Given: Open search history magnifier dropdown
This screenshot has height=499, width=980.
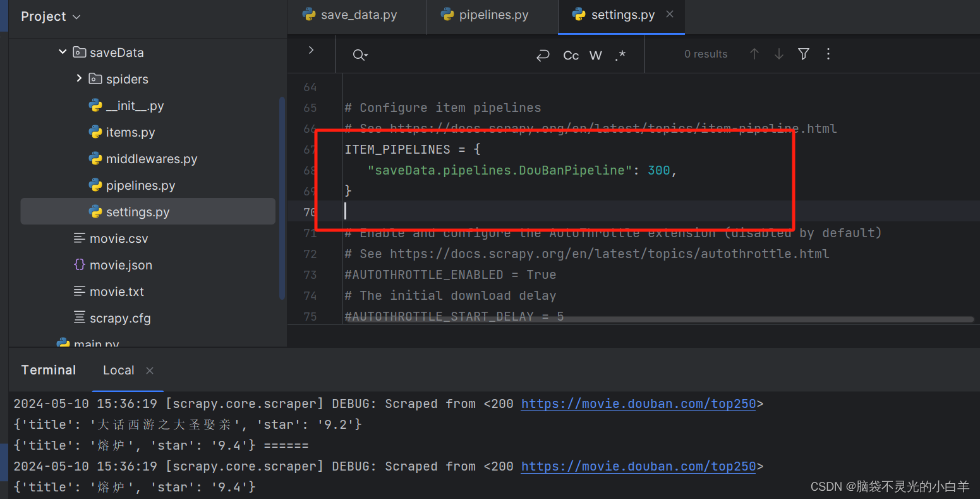Looking at the screenshot, I should click(x=360, y=55).
